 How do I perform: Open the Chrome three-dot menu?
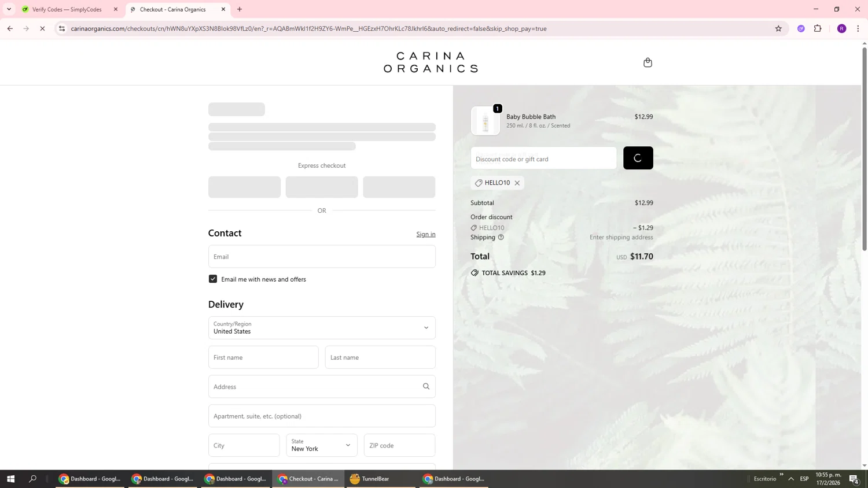point(858,28)
